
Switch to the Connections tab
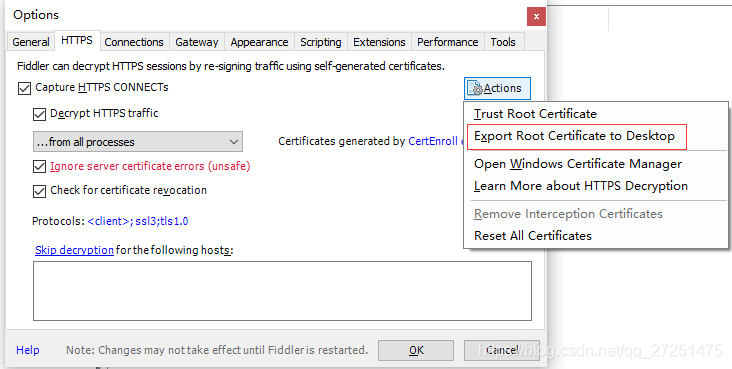[134, 42]
